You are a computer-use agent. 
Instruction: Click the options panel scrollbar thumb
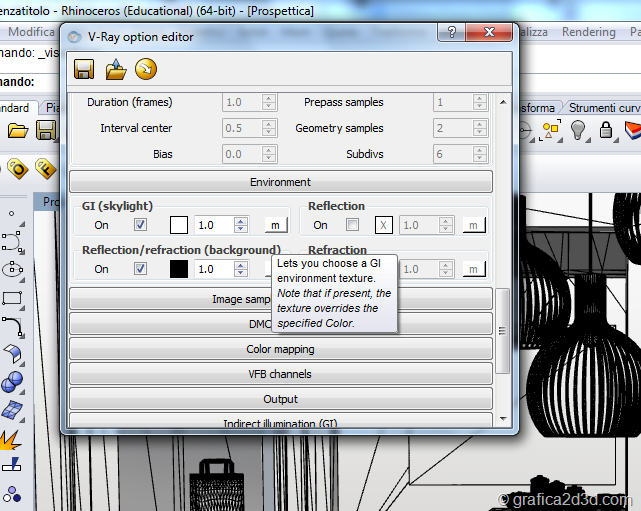[503, 331]
